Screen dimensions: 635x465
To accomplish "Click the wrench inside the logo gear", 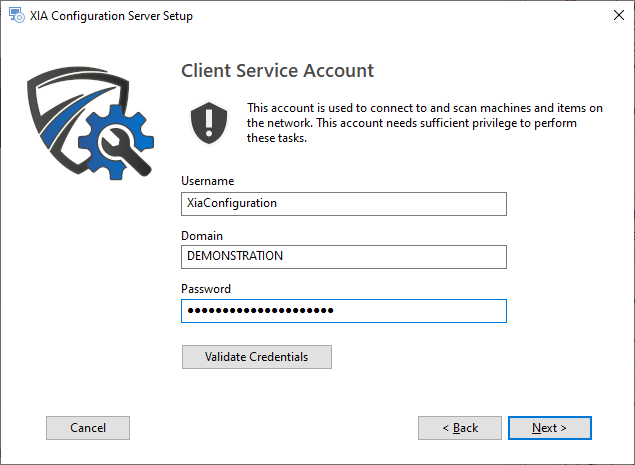I will (126, 152).
